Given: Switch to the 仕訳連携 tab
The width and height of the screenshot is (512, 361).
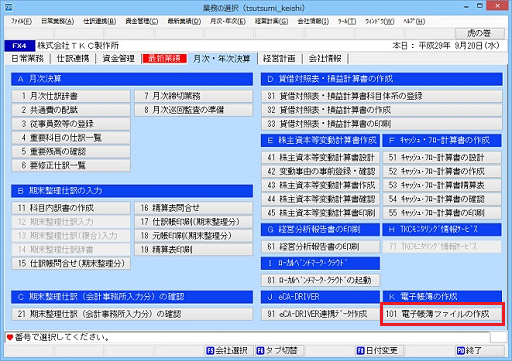Looking at the screenshot, I should (73, 59).
